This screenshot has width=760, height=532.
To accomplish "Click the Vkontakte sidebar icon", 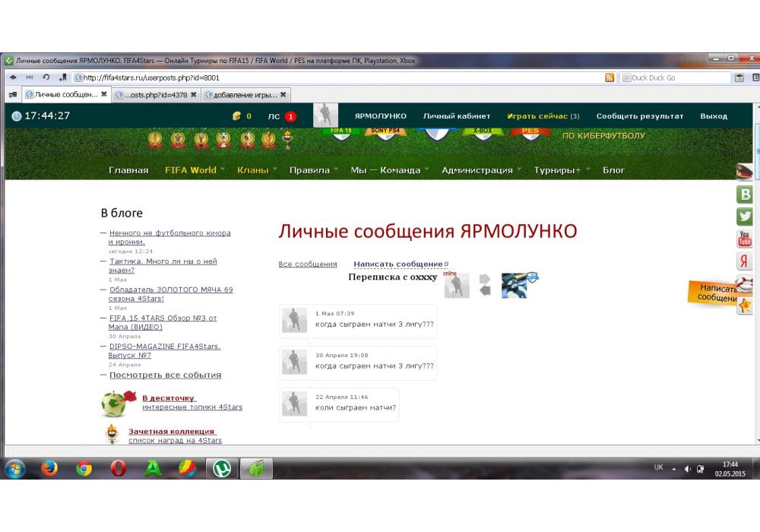I will [x=745, y=195].
